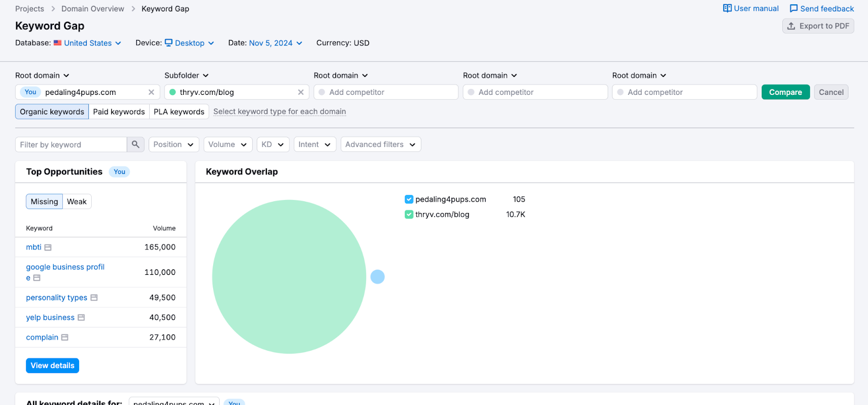Open the Advanced filters dropdown
868x405 pixels.
(381, 145)
